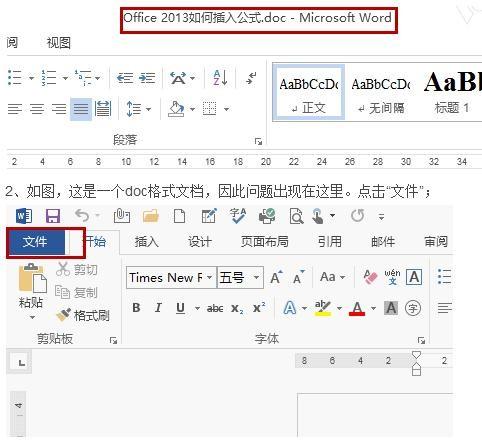Image resolution: width=482 pixels, height=441 pixels.
Task: Click the Save floppy disk icon
Action: [x=53, y=216]
